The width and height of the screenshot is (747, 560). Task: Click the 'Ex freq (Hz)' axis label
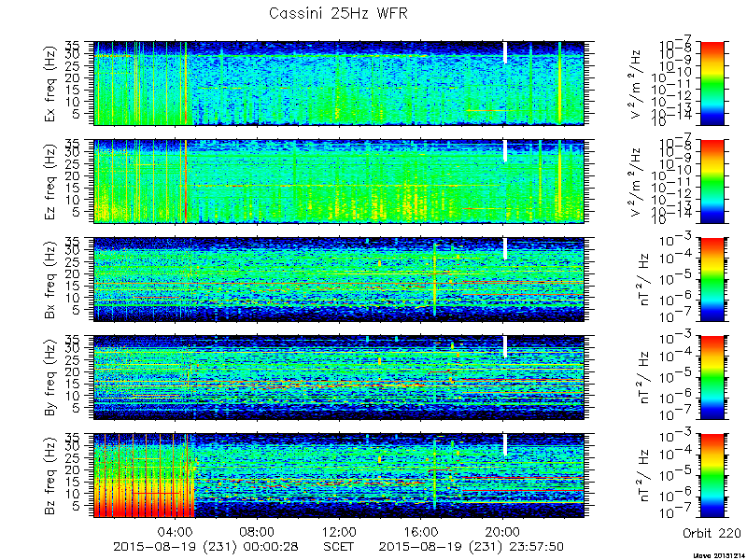(x=50, y=83)
